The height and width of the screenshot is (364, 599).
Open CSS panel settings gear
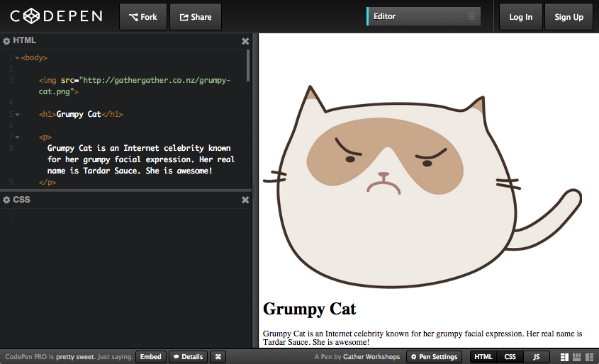coord(6,200)
